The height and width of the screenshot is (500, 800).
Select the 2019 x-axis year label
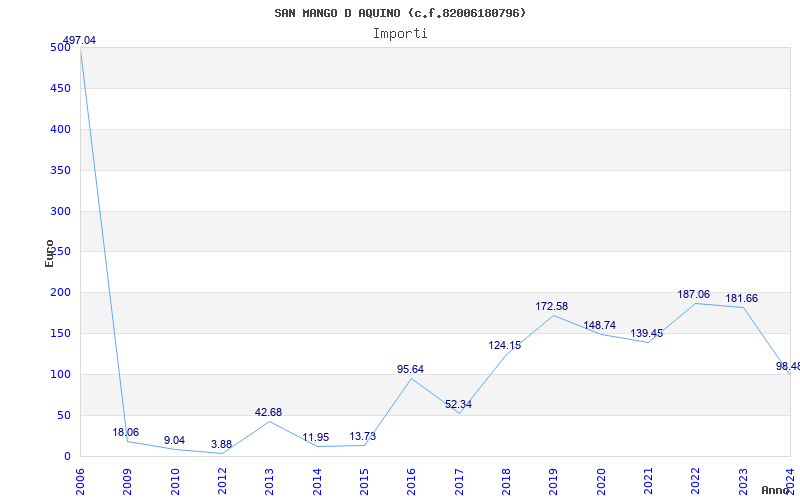click(x=554, y=478)
